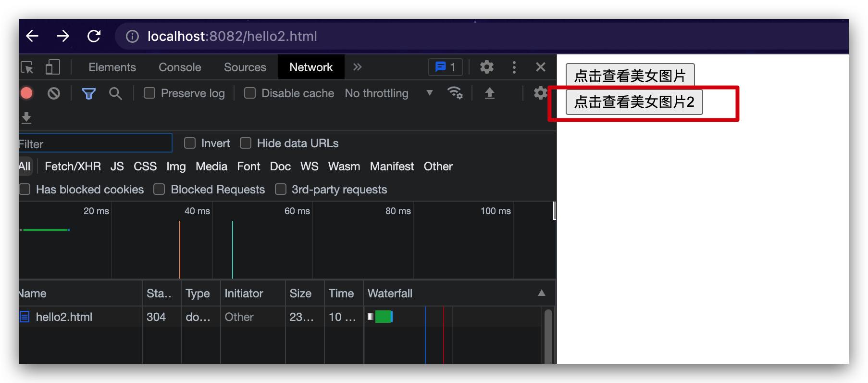Sort by Status column header
Image resolution: width=868 pixels, height=383 pixels.
click(x=161, y=293)
